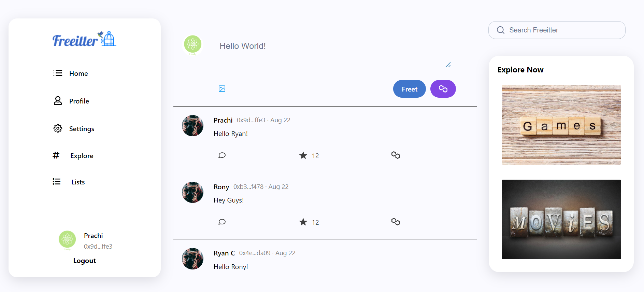Star Rony's Hey Guys post
This screenshot has width=644, height=292.
click(x=303, y=222)
